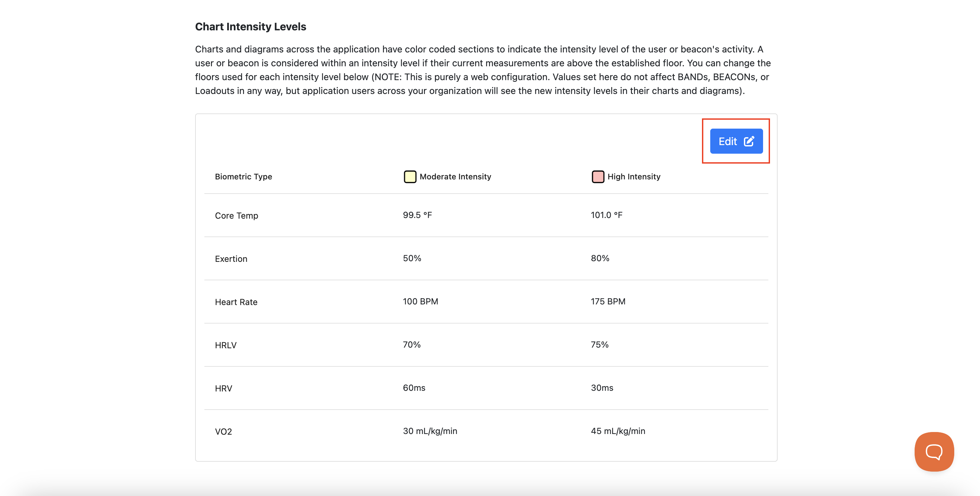The image size is (980, 496).
Task: Click the Biometric Type column header
Action: coord(244,176)
